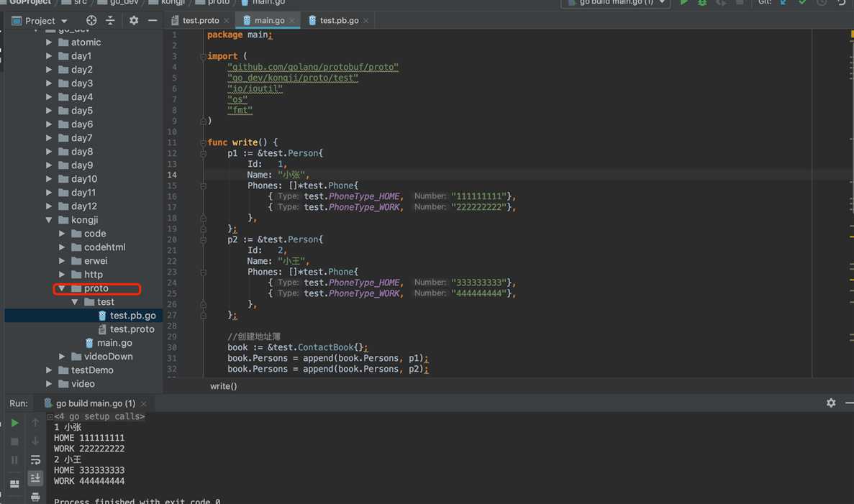Click the inspection status indicator
The width and height of the screenshot is (854, 504).
pos(851,34)
